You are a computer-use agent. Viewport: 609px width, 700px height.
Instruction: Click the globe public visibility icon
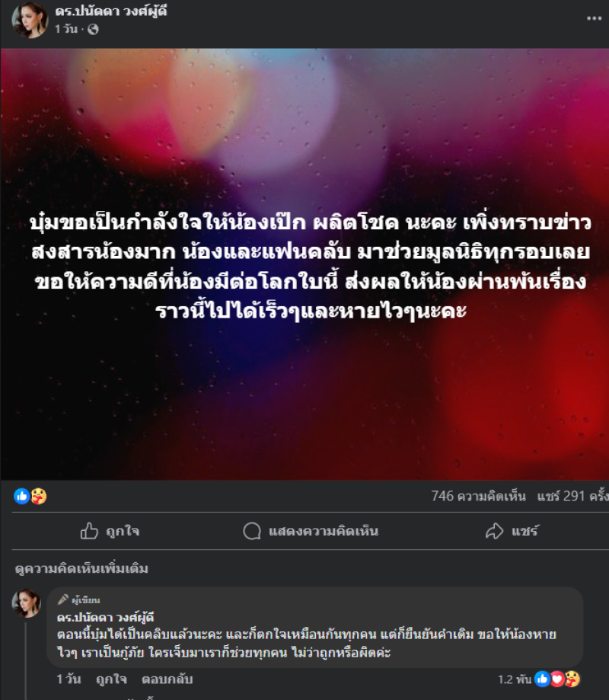pos(93,30)
